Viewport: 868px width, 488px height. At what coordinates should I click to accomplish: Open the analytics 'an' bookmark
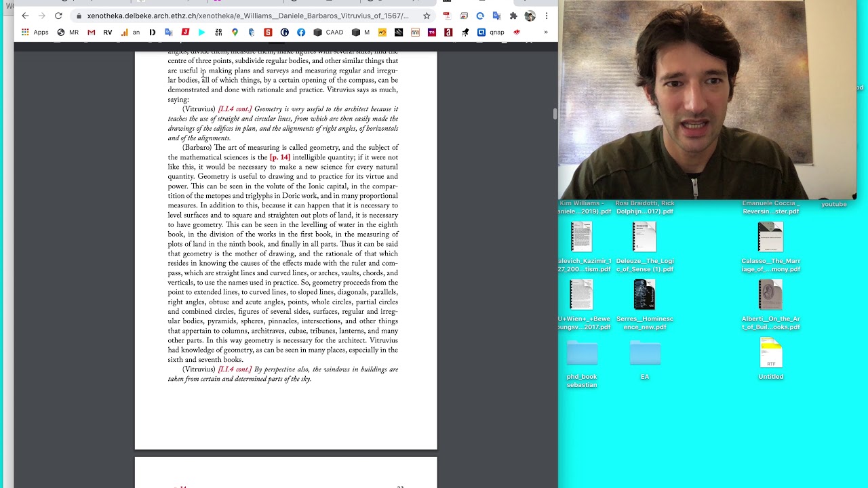pos(130,32)
